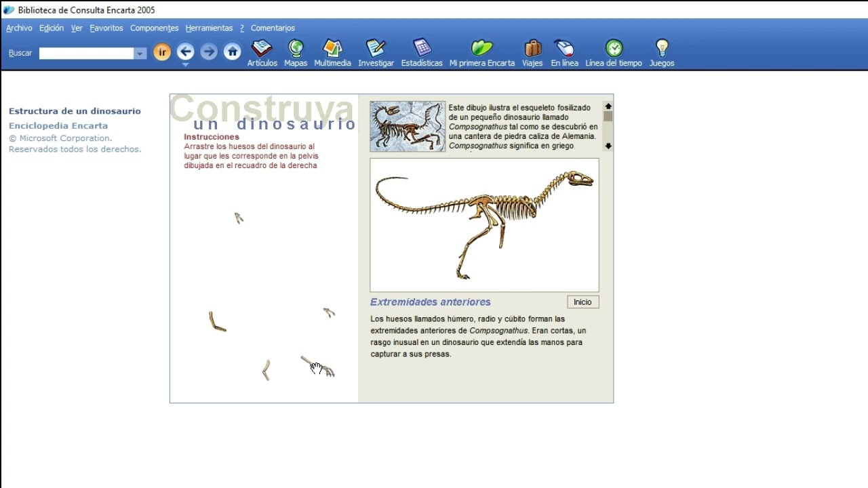Click the fossil skeleton thumbnail image
The image size is (868, 488).
coord(408,126)
